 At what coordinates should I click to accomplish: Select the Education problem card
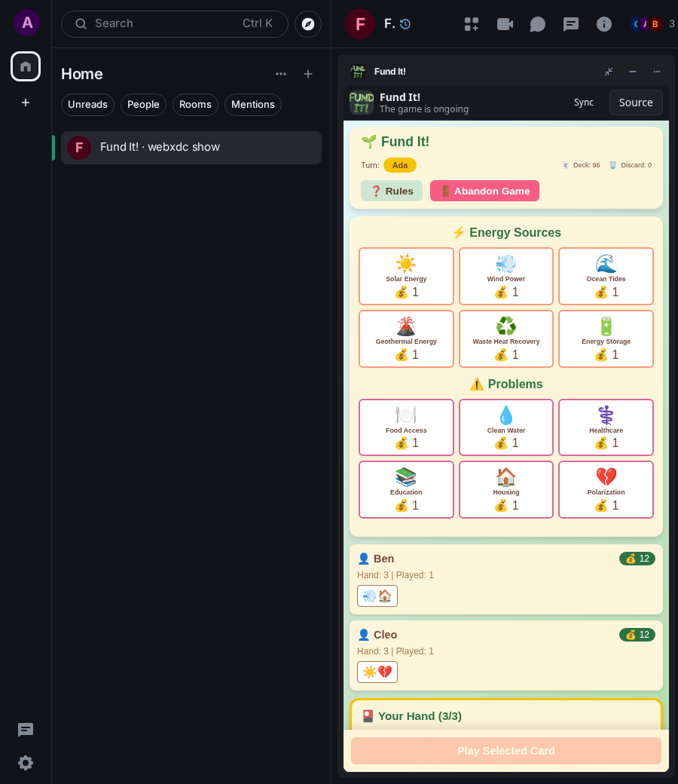[406, 489]
